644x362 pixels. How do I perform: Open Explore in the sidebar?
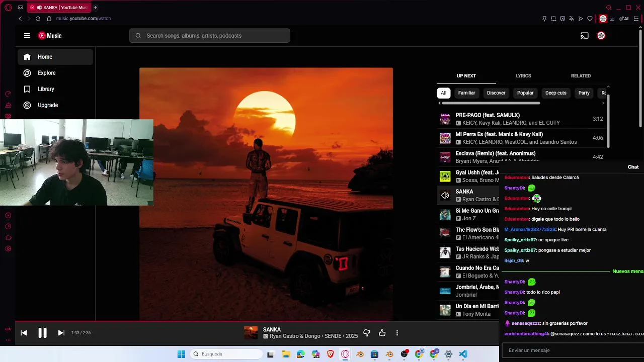click(55, 73)
